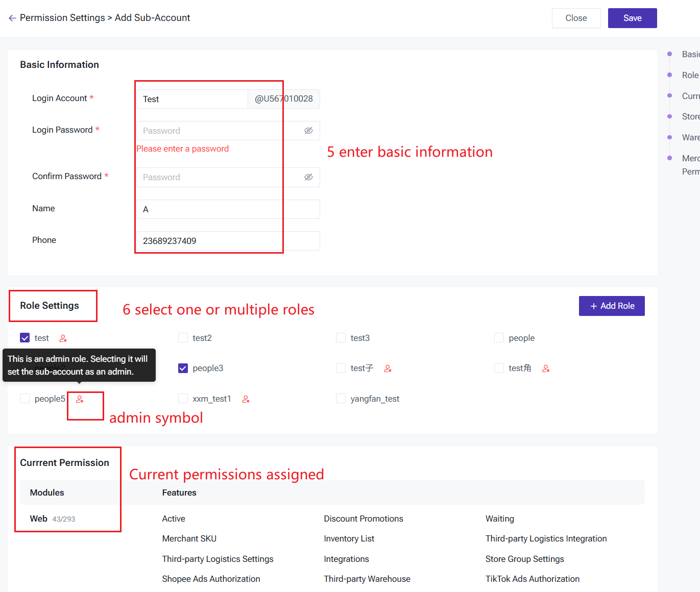Show the Login Password using eye icon
This screenshot has height=592, width=700.
pyautogui.click(x=308, y=131)
